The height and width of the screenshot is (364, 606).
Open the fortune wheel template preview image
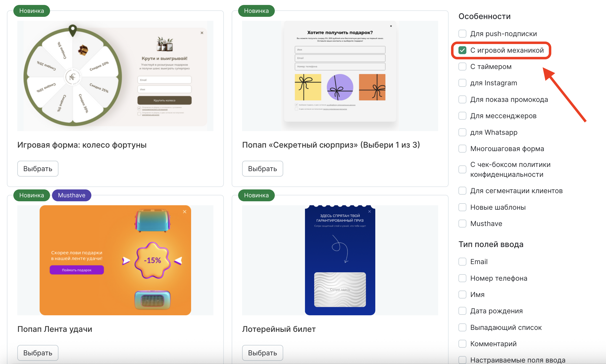tap(115, 76)
